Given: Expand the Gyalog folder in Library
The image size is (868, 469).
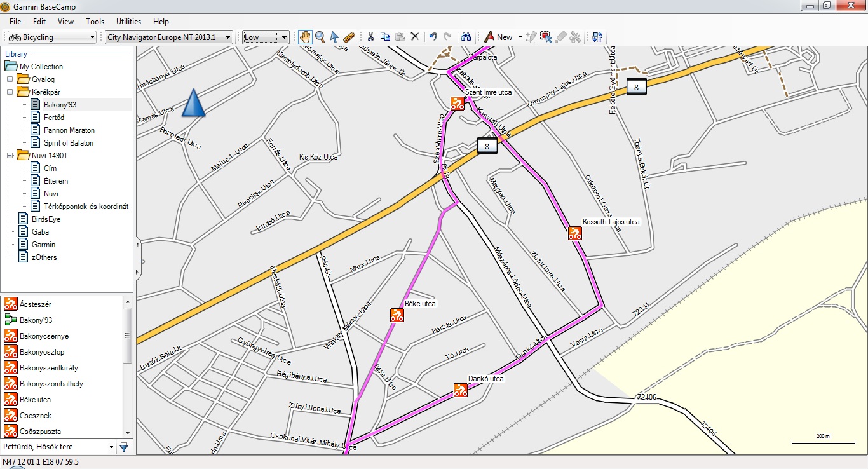Looking at the screenshot, I should 10,79.
